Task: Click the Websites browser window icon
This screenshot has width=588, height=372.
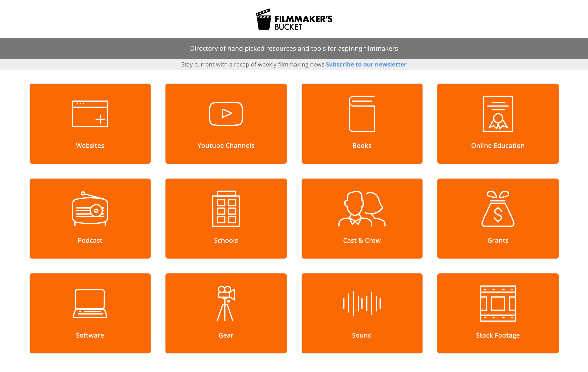Action: click(90, 114)
